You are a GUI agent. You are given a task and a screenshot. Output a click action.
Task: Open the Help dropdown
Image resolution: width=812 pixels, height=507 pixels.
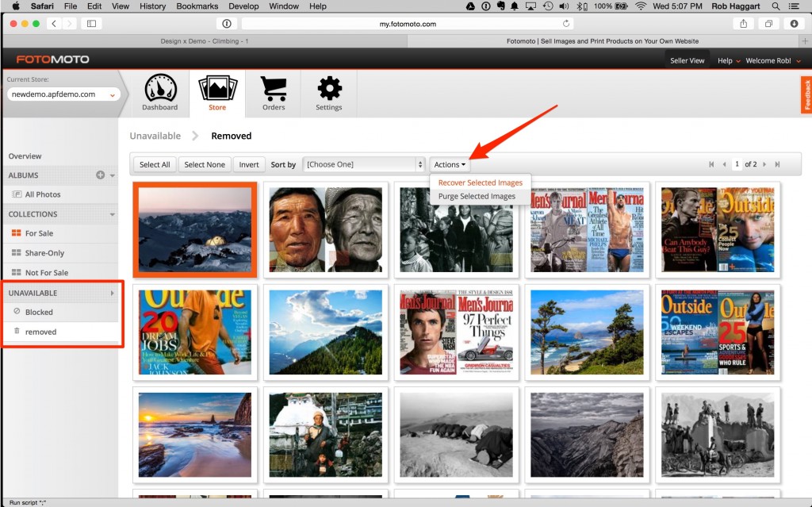click(x=729, y=60)
